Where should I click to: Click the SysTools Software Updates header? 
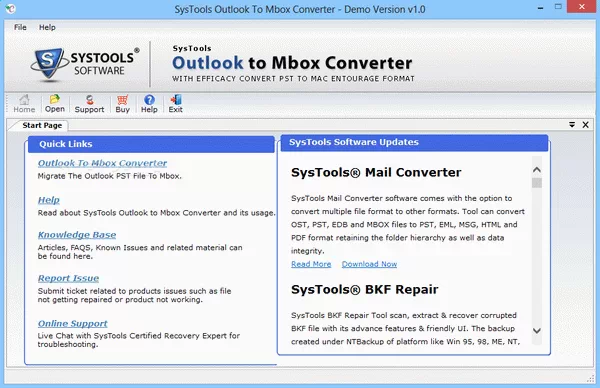click(x=414, y=142)
